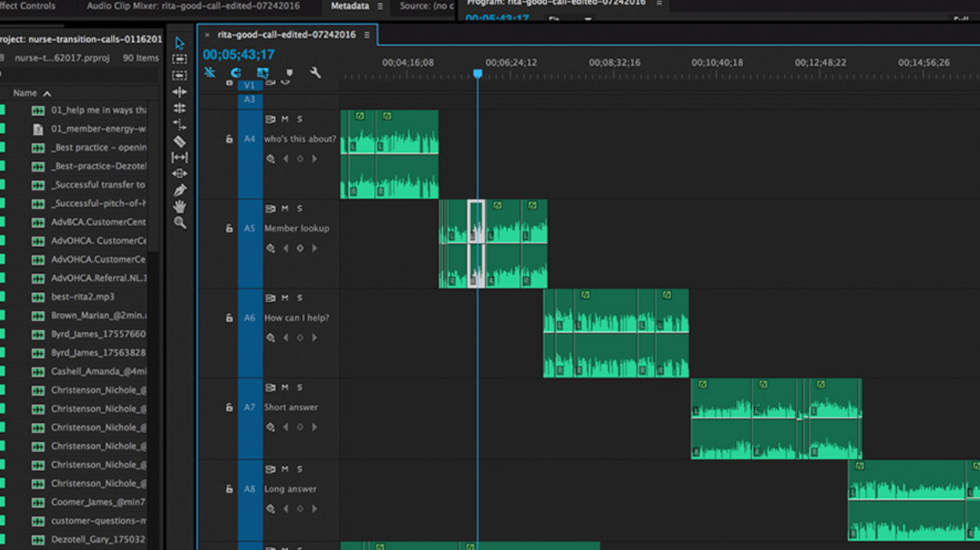Click time ruler at 00;10;40;18
980x550 pixels.
[717, 63]
